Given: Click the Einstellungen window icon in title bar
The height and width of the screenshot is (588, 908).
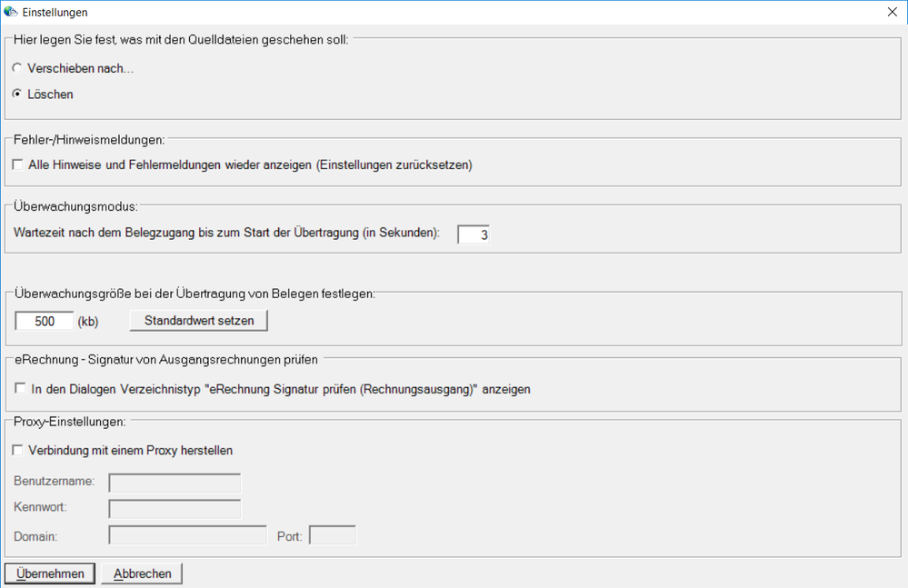Looking at the screenshot, I should click(11, 12).
